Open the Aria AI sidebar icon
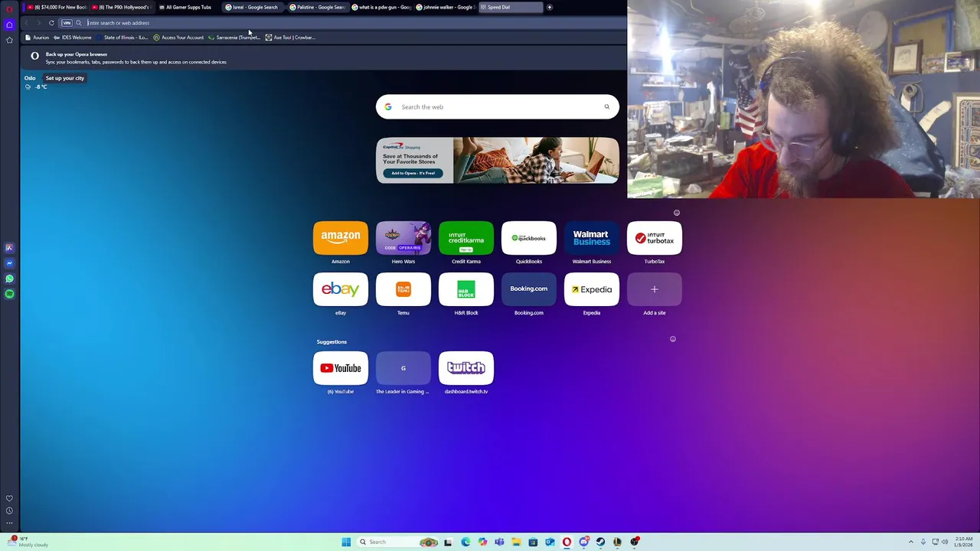 pos(9,248)
